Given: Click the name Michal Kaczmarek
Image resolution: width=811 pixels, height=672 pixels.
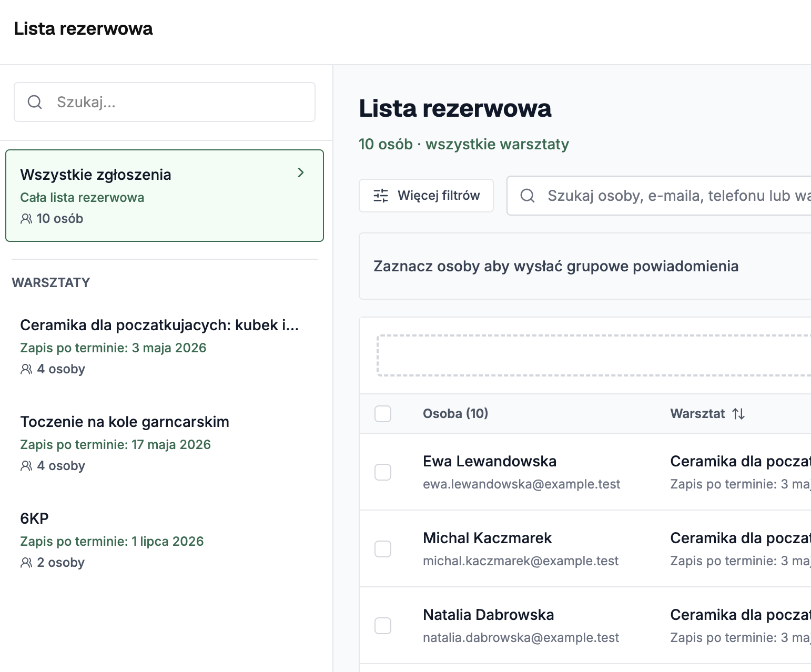Looking at the screenshot, I should [488, 538].
